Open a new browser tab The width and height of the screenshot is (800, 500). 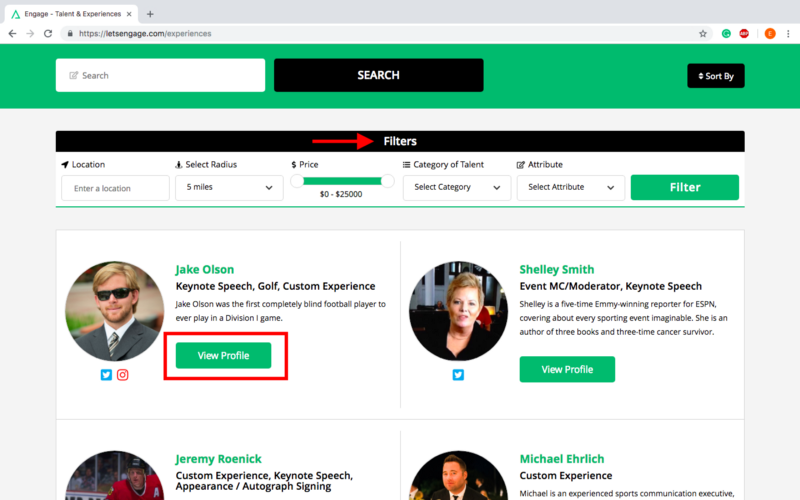(150, 14)
